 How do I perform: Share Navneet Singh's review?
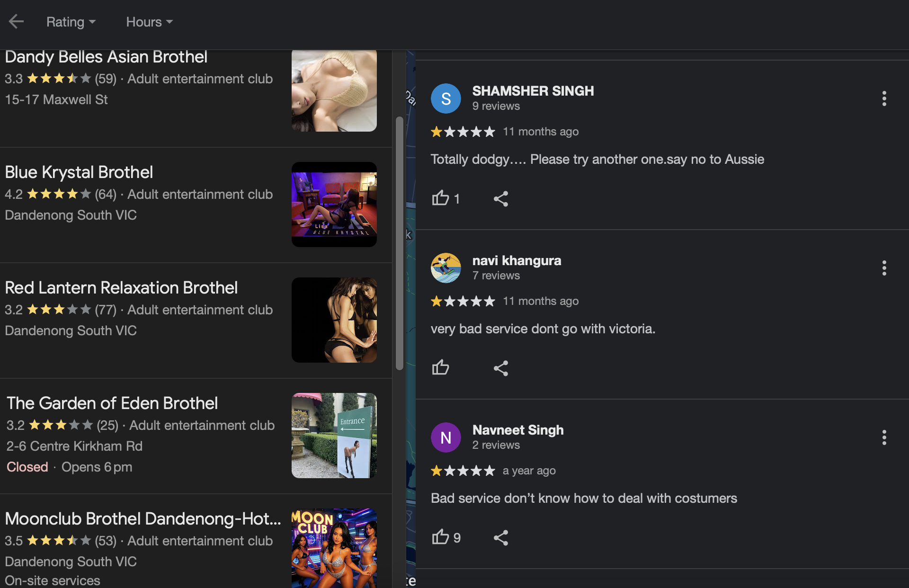501,538
